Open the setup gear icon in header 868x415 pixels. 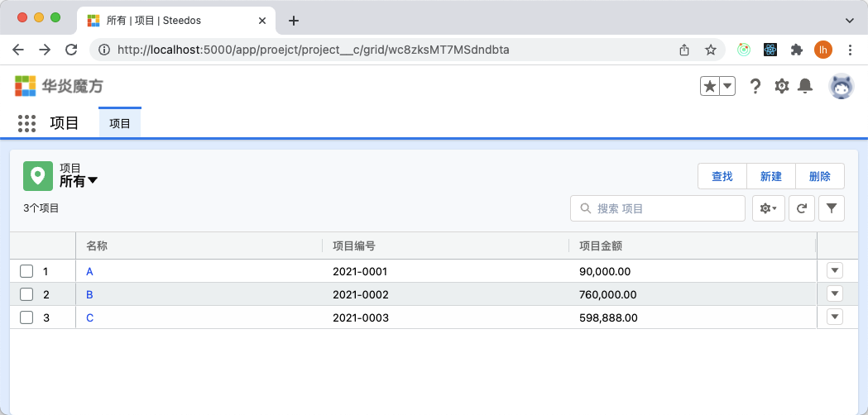point(782,86)
